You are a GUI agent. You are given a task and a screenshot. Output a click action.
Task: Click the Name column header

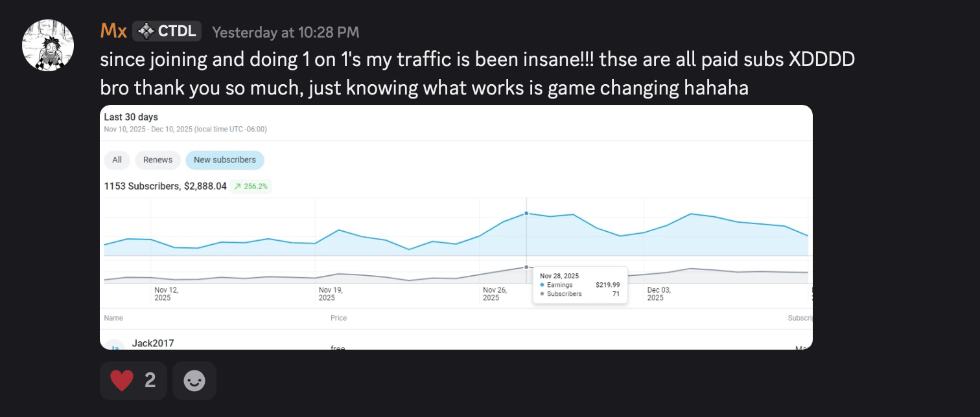coord(113,318)
